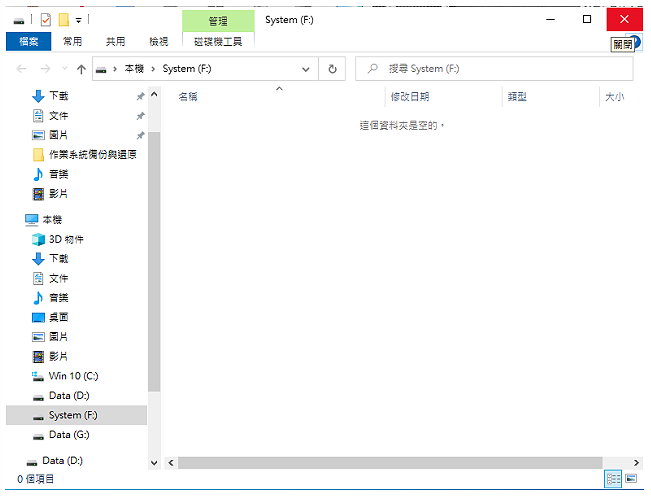Sort by the 名稱 column header
This screenshot has height=496, width=651.
tap(188, 97)
